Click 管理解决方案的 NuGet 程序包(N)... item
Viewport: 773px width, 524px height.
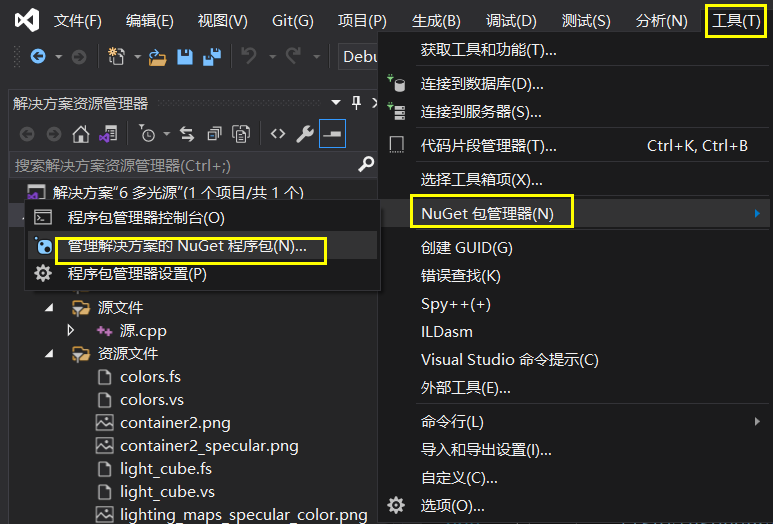click(x=202, y=245)
